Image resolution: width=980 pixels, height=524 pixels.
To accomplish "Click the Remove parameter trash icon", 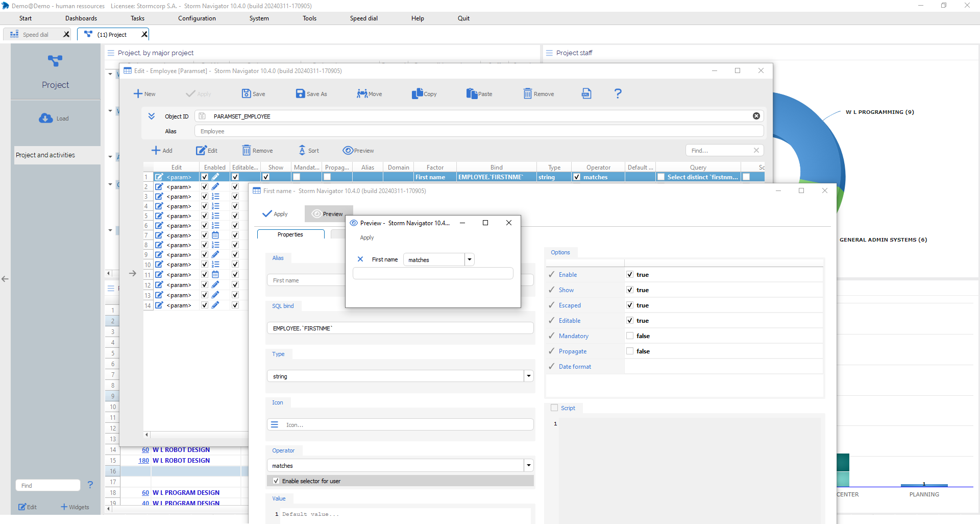I will click(x=246, y=150).
